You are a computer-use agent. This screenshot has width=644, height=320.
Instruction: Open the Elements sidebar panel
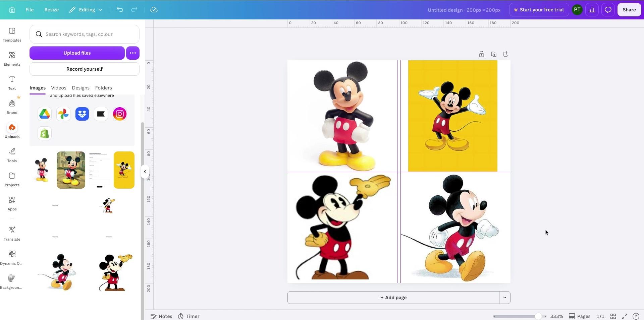12,59
